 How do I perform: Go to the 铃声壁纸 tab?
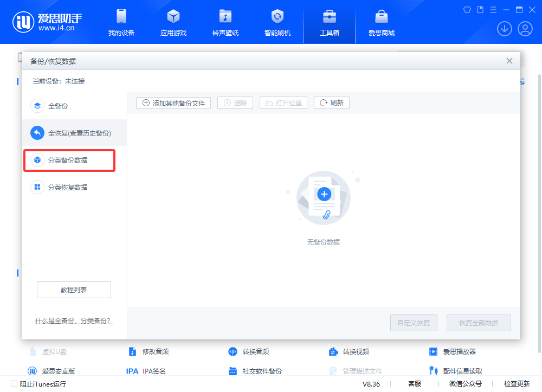225,22
